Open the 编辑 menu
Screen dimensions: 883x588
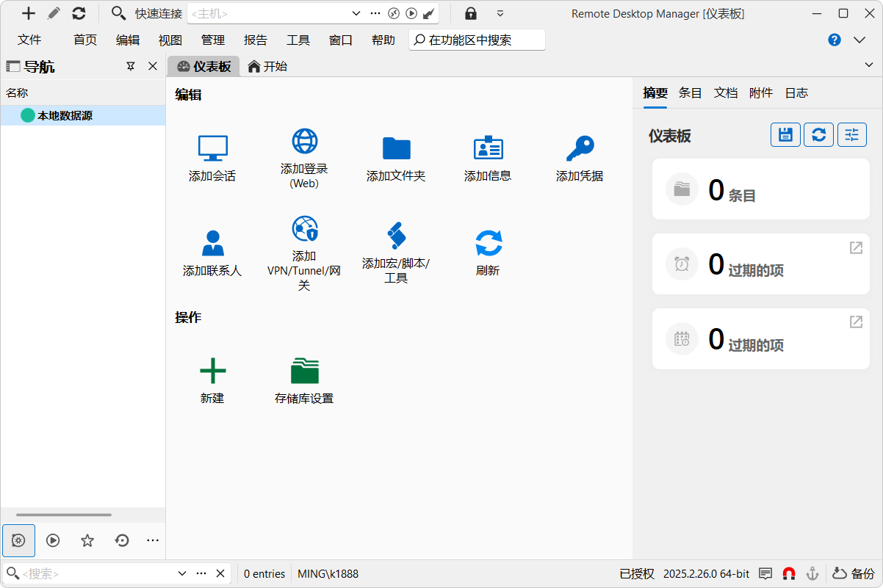(128, 40)
